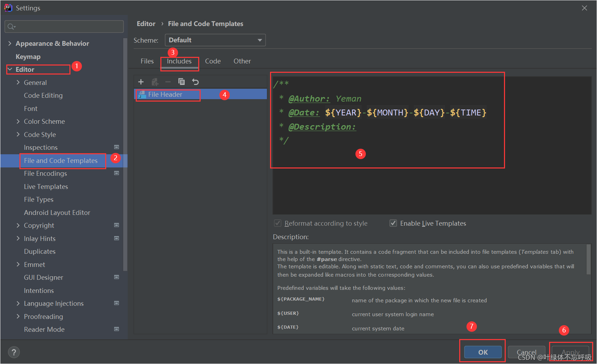Click the OK button

click(x=483, y=352)
